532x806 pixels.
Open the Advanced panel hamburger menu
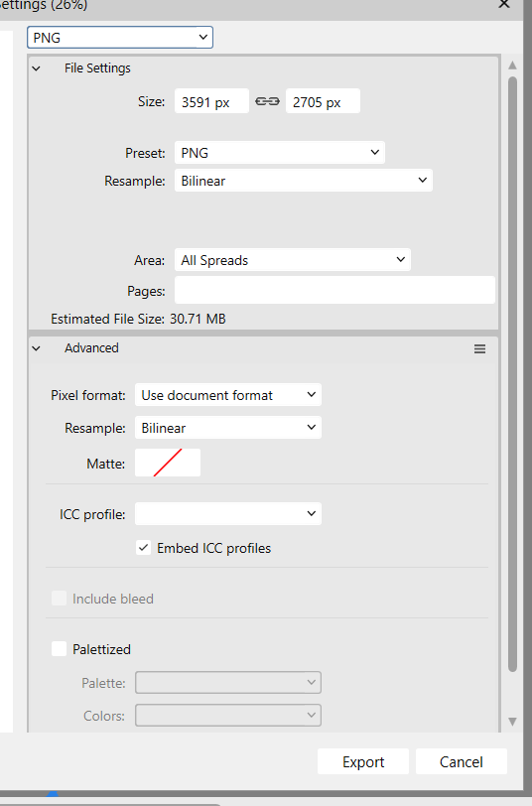tap(479, 349)
